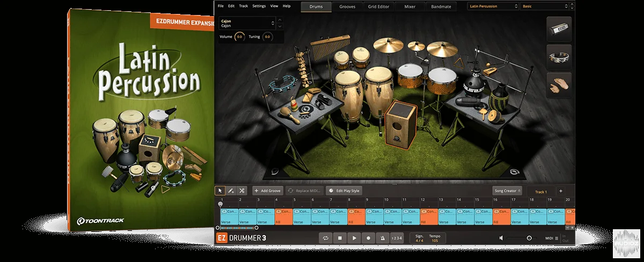
Task: Click the tambourine thumbnail in the side panel
Action: (559, 57)
